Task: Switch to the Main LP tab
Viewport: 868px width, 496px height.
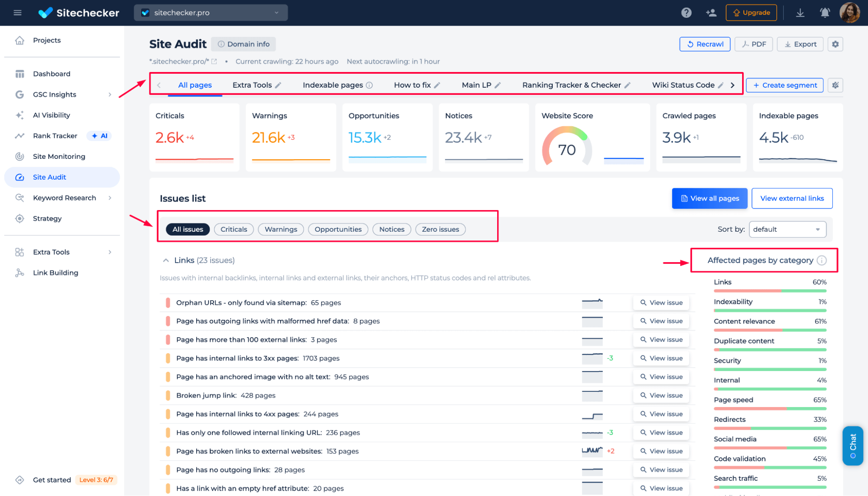Action: coord(476,85)
